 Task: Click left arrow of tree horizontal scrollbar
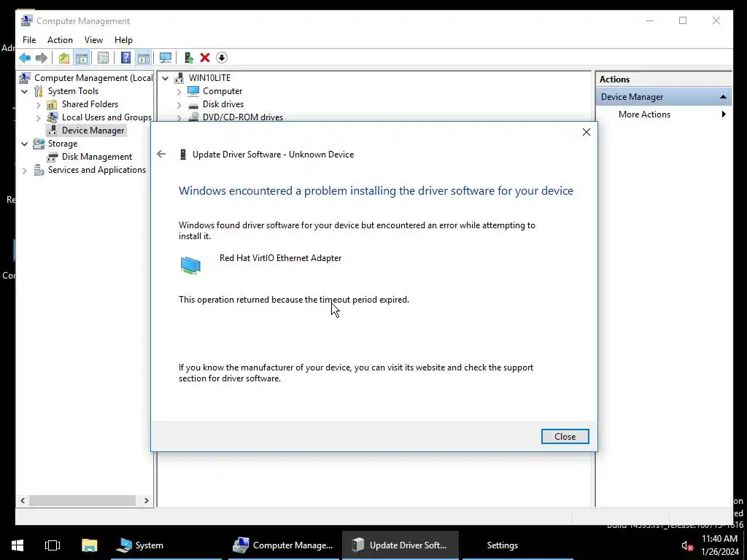click(23, 500)
